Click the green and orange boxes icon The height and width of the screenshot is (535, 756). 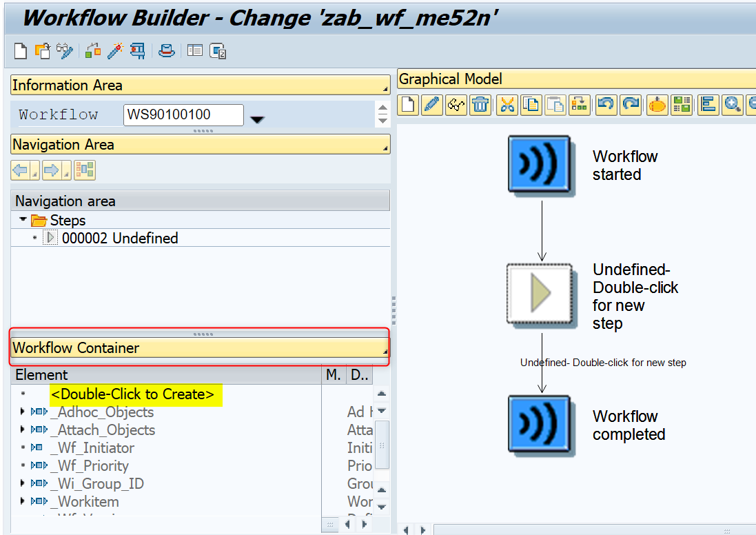[92, 50]
